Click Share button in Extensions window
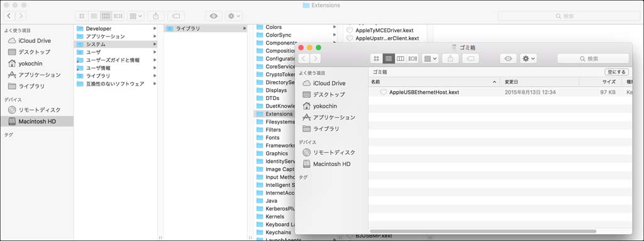This screenshot has width=644, height=241. 156,16
